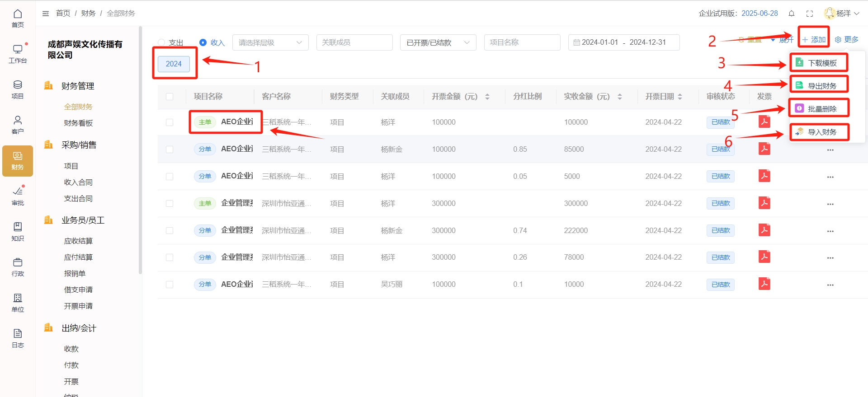Tick checkbox for the 0.05 ratio row
Viewport: 868px width, 397px height.
point(170,177)
